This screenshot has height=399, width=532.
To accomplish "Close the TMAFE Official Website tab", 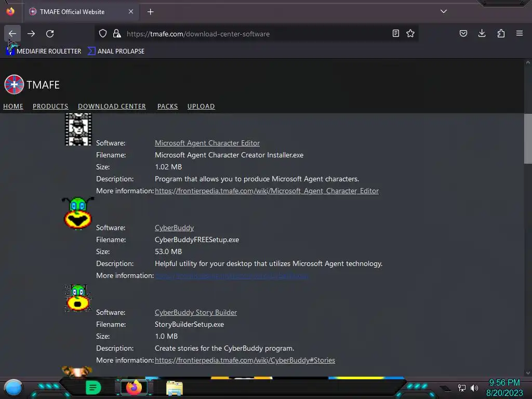I will click(131, 11).
